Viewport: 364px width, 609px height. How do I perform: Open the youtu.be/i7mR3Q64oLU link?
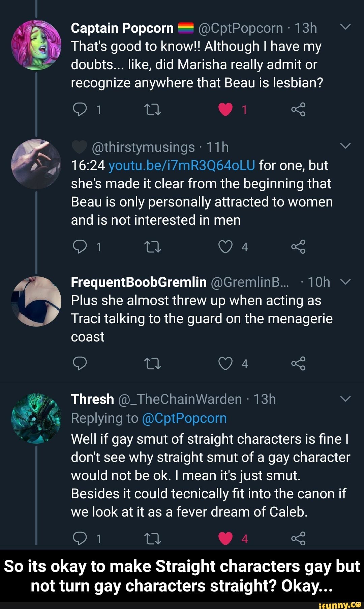pyautogui.click(x=182, y=165)
